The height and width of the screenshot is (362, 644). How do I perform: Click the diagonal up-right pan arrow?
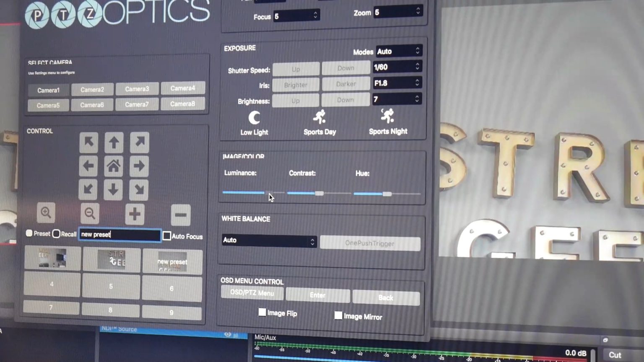point(139,142)
